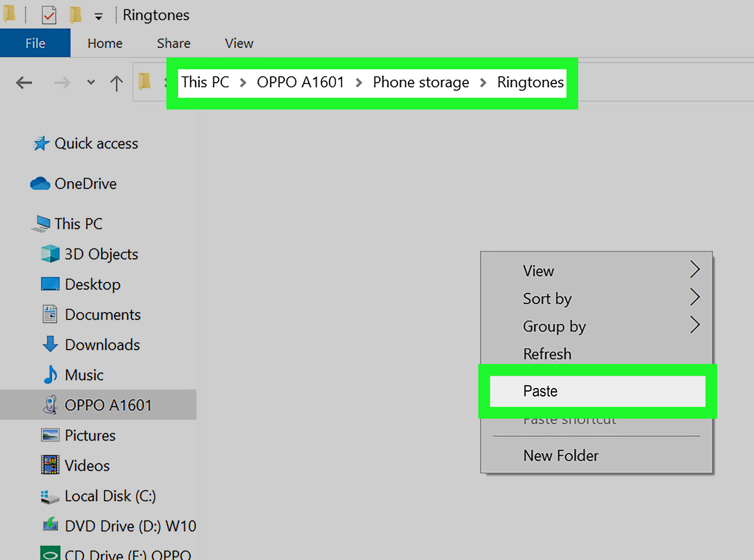
Task: Open Desktop in the navigation pane
Action: click(x=93, y=284)
